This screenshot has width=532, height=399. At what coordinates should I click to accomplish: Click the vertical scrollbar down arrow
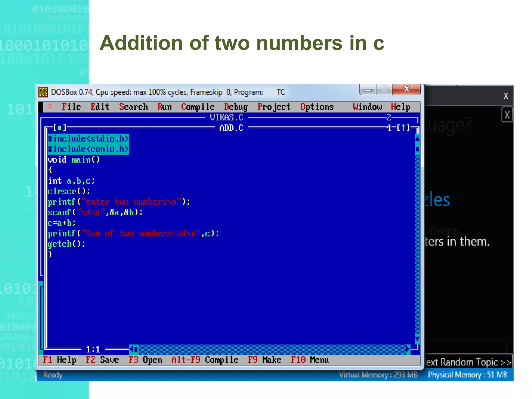417,339
